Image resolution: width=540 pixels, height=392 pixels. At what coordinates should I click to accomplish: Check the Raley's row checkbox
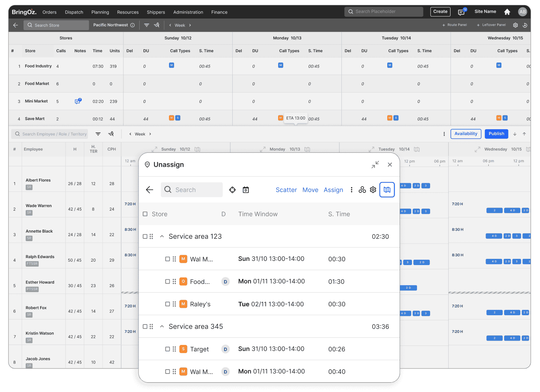pyautogui.click(x=167, y=304)
